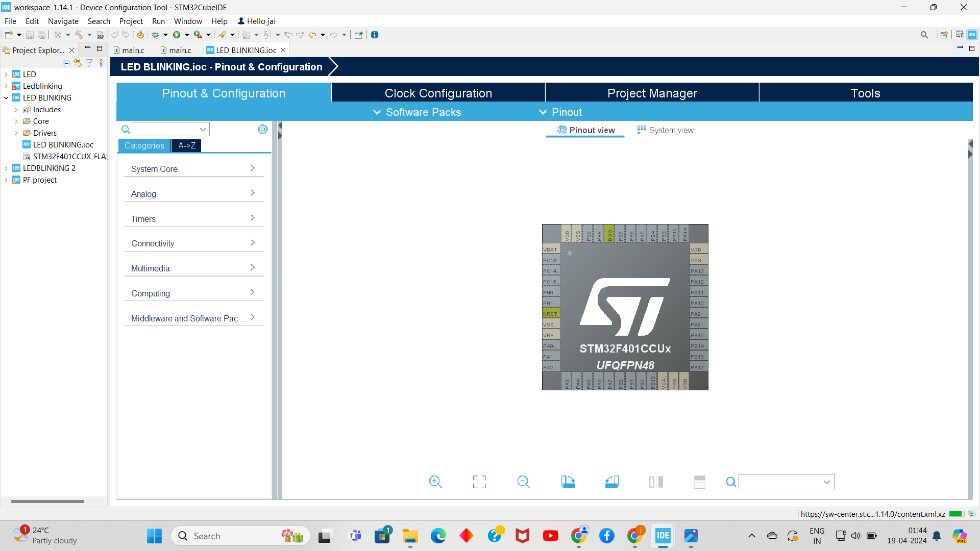The height and width of the screenshot is (551, 980).
Task: Select the LEDBLINKING 2 project
Action: click(x=49, y=168)
